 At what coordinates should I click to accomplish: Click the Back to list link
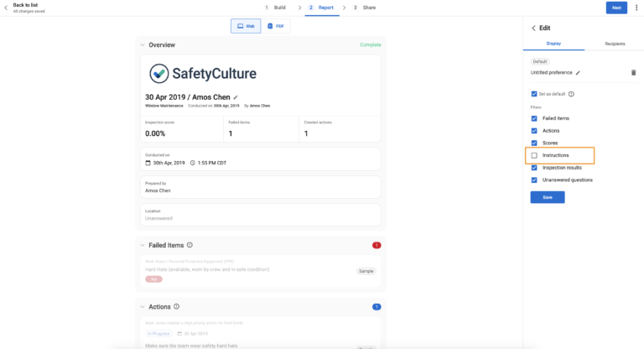(25, 5)
